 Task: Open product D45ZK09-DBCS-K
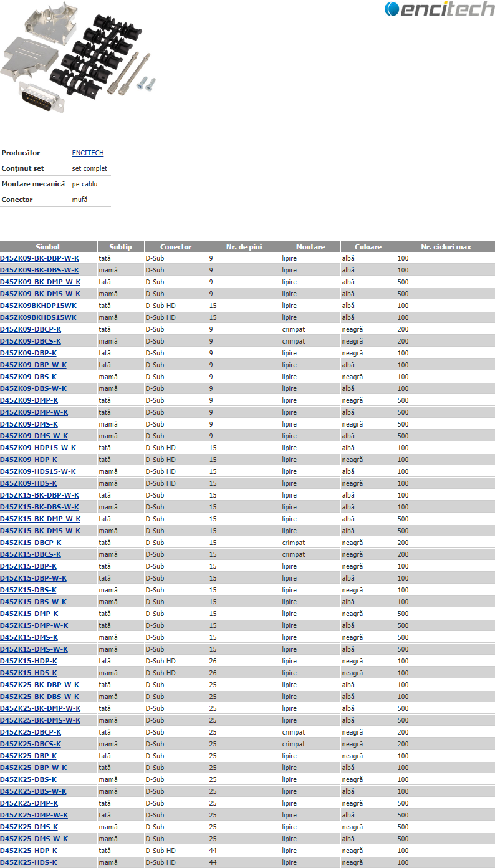point(31,341)
